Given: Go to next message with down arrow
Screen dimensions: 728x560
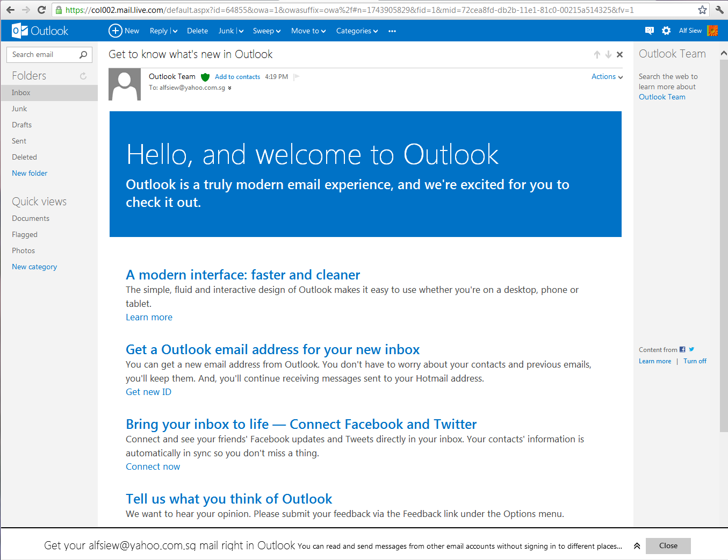Looking at the screenshot, I should [608, 54].
